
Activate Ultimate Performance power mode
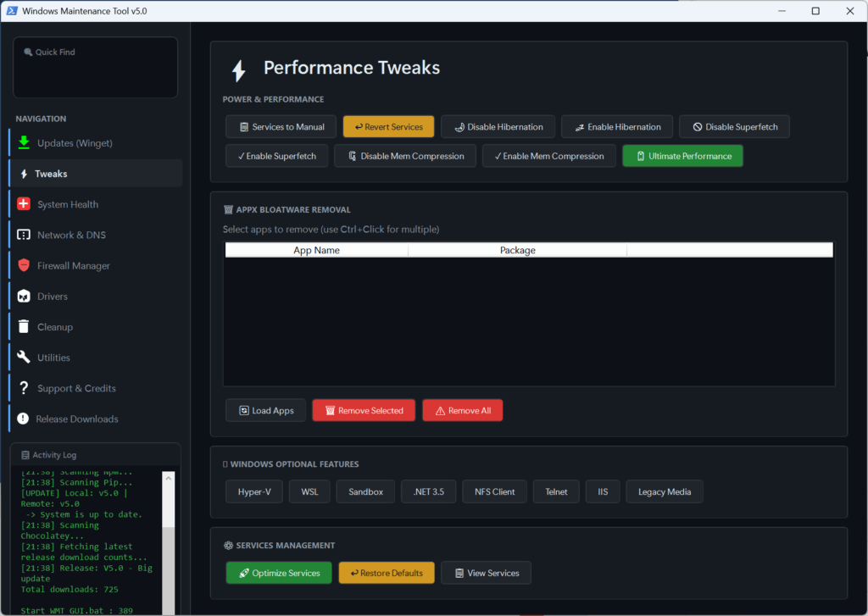click(682, 155)
